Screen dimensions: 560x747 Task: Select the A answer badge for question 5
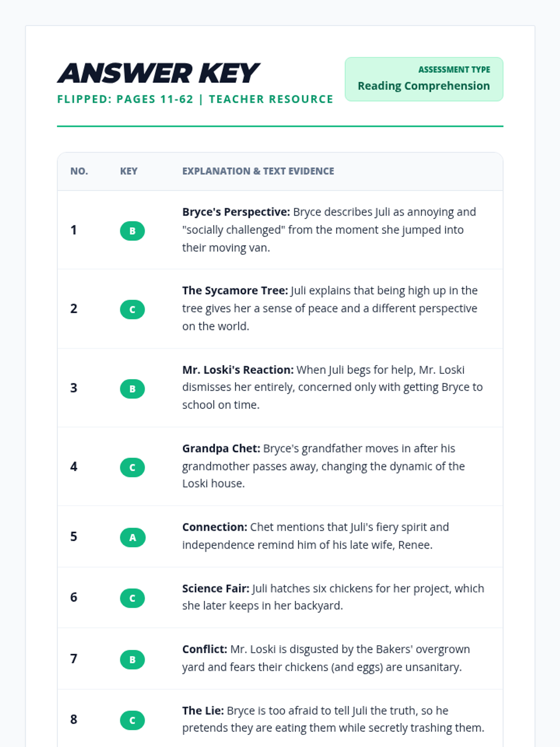133,537
